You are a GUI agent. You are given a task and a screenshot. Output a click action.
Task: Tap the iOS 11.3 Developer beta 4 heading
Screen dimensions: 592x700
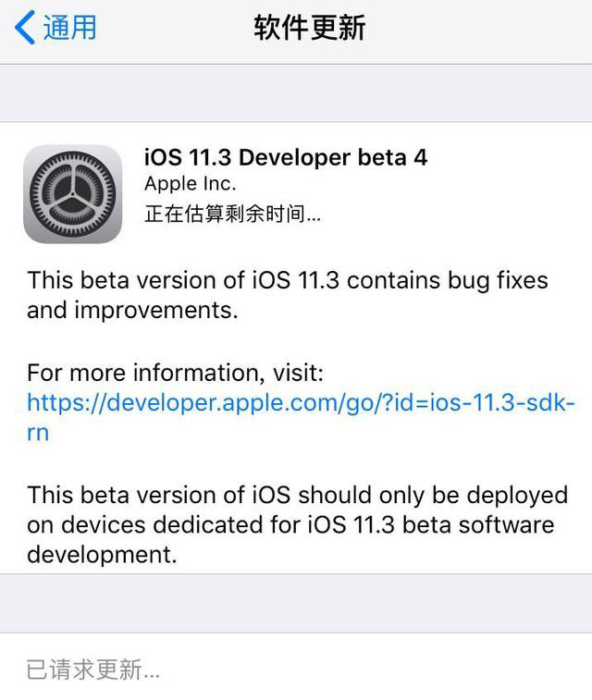tap(286, 157)
